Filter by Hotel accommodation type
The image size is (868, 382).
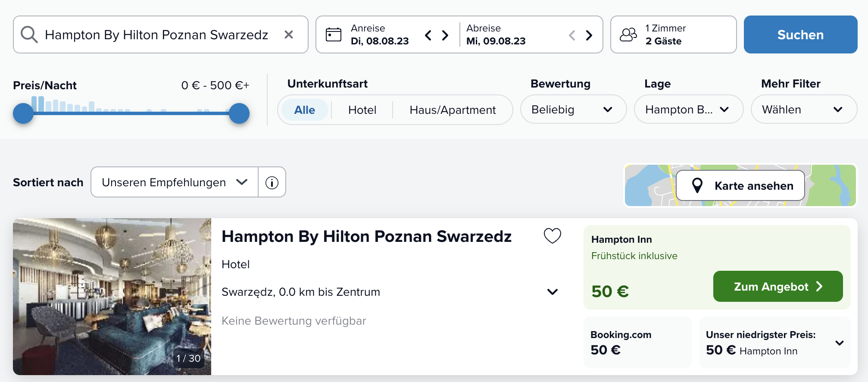tap(362, 110)
